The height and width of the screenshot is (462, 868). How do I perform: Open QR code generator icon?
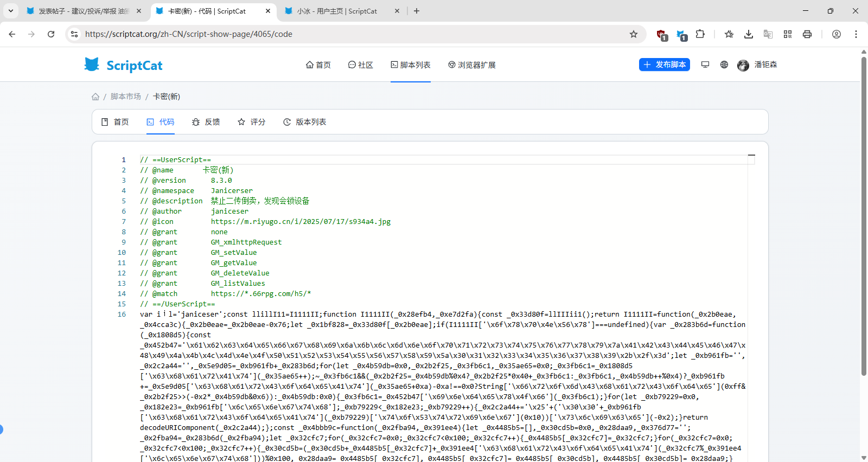pos(788,34)
